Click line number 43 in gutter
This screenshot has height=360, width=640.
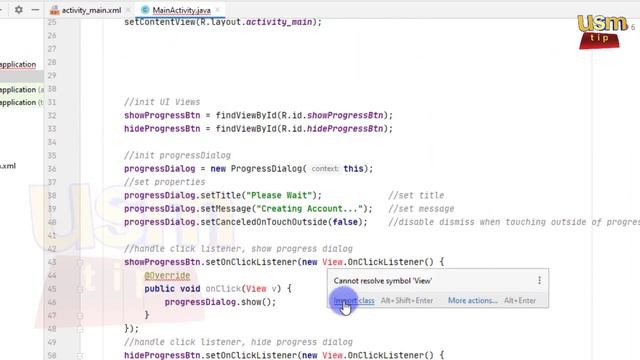(52, 262)
